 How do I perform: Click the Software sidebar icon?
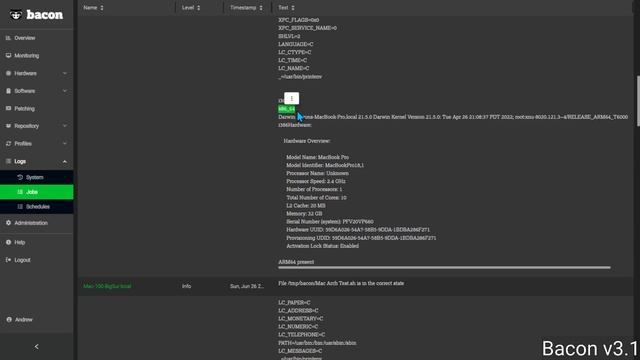point(8,91)
